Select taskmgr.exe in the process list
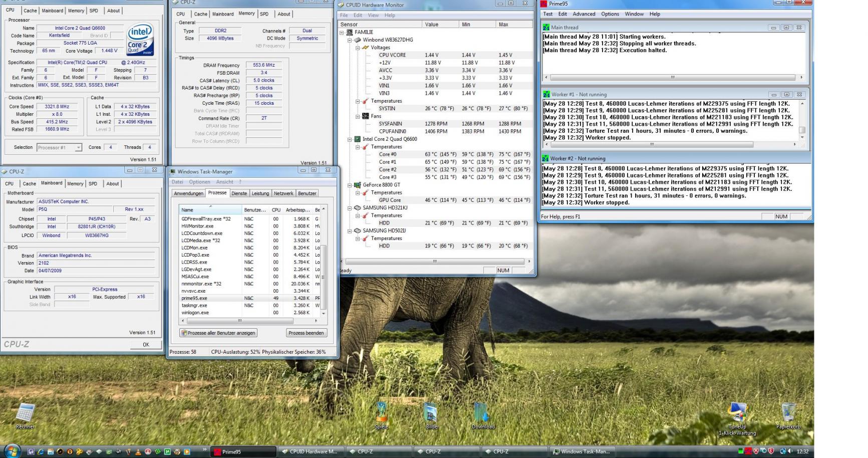This screenshot has width=868, height=458. (250, 305)
